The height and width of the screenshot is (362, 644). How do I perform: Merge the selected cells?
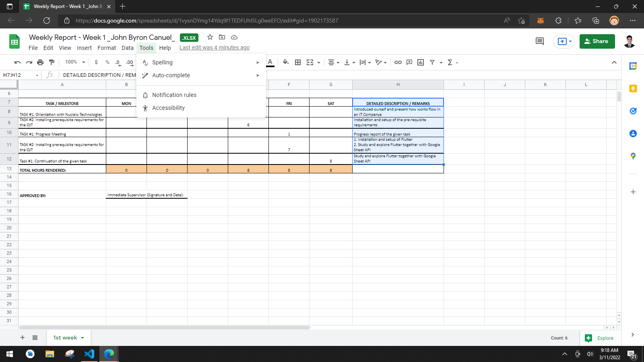[x=310, y=62]
